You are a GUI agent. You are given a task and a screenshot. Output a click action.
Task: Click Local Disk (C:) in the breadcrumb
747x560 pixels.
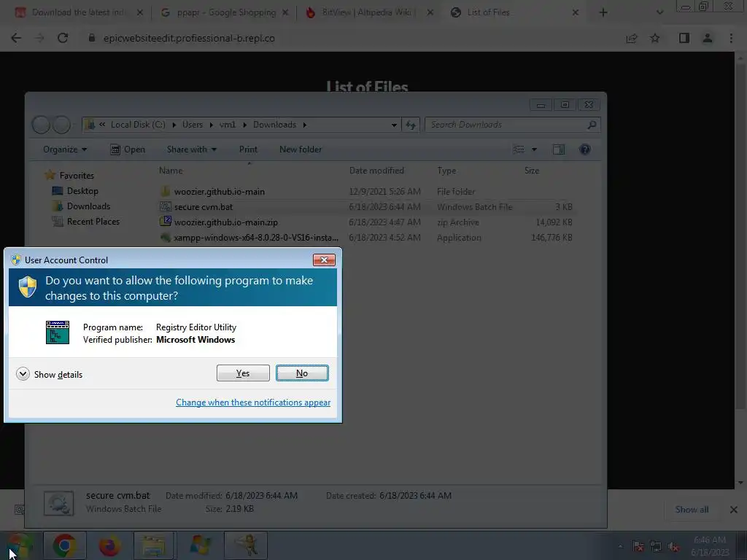coord(138,124)
